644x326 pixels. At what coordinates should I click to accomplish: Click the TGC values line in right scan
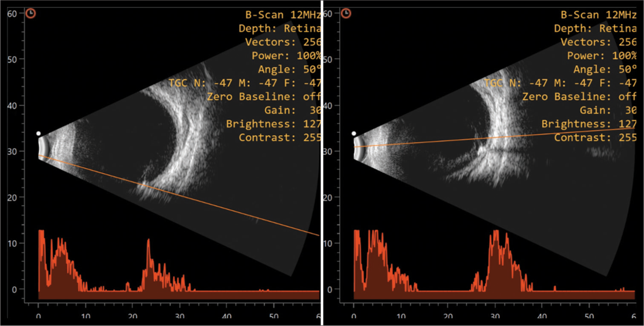[560, 83]
